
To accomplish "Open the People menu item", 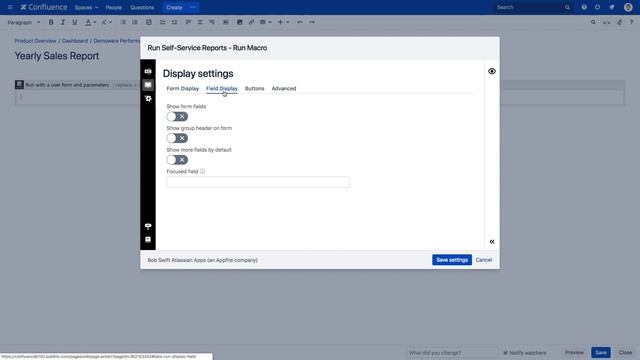I will (113, 7).
